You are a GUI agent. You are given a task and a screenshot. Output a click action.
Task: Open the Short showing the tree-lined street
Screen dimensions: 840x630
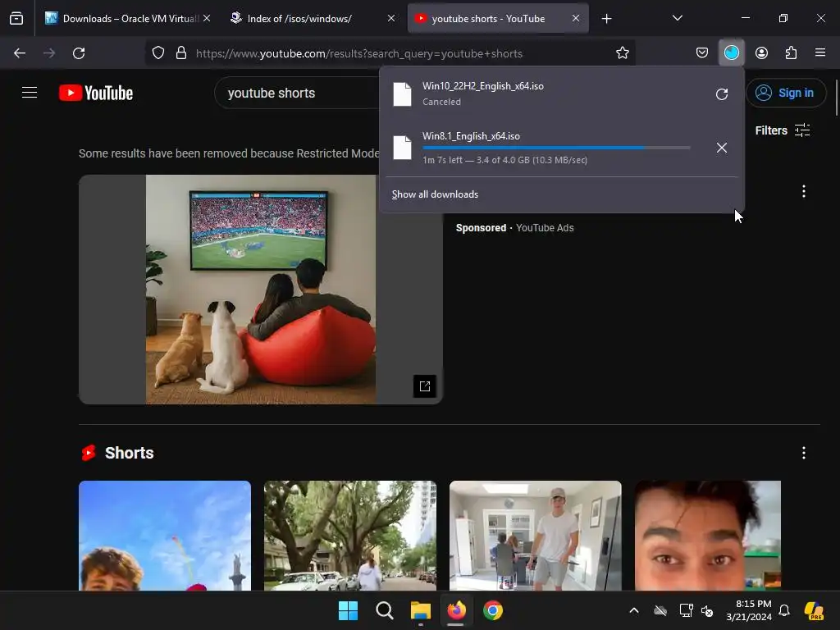(349, 536)
